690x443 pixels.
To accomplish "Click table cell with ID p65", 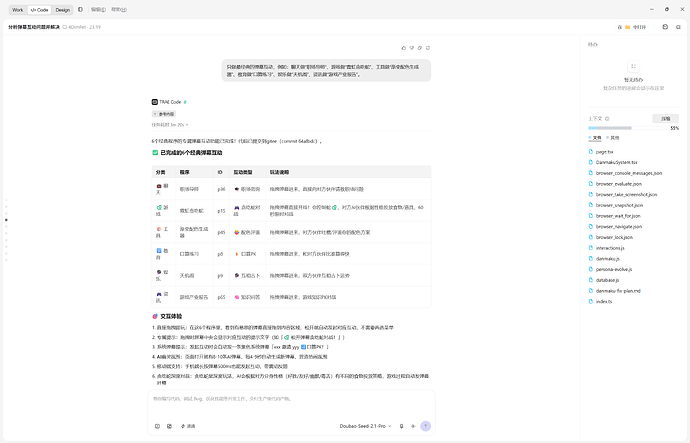I will pos(221,297).
